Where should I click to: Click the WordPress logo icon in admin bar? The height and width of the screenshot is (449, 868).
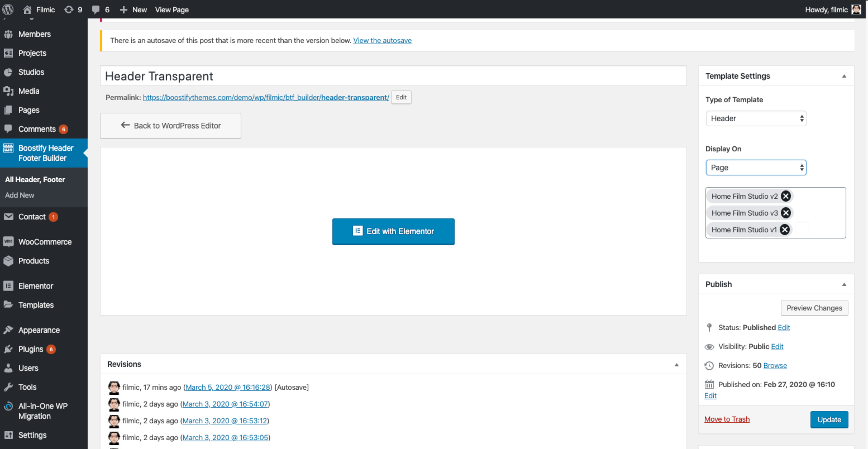tap(8, 9)
